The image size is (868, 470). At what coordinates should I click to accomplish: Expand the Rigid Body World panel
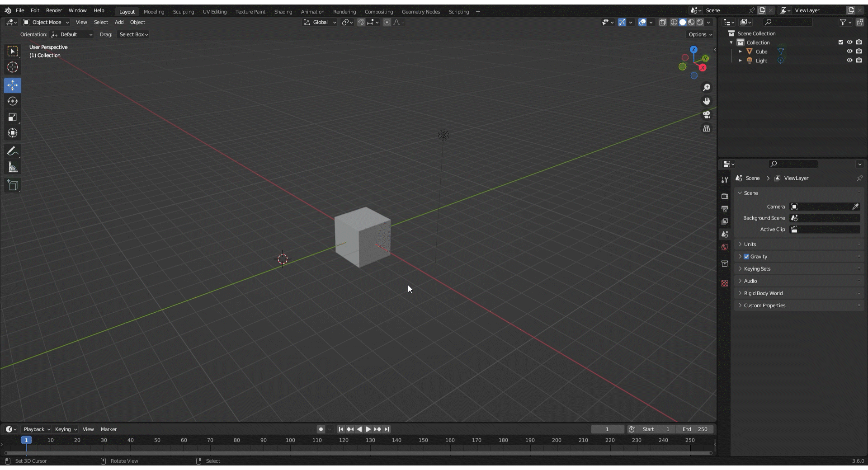(x=763, y=293)
